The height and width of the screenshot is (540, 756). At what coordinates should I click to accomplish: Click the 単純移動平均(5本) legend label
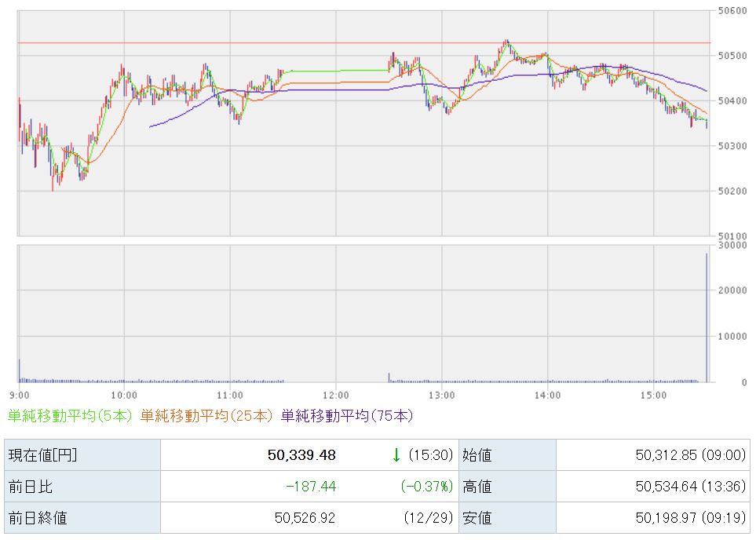click(71, 416)
